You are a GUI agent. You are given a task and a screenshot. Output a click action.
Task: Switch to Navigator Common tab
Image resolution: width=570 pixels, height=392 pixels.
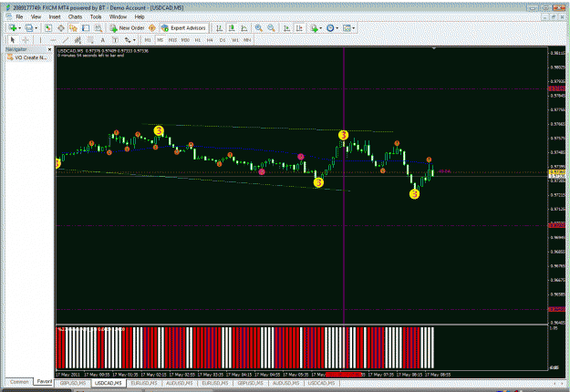pos(19,382)
